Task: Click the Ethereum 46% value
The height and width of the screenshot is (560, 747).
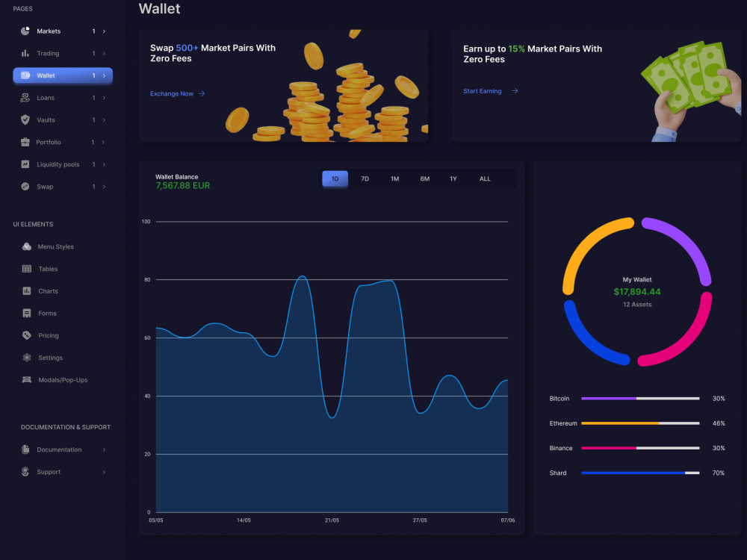Action: click(x=719, y=423)
